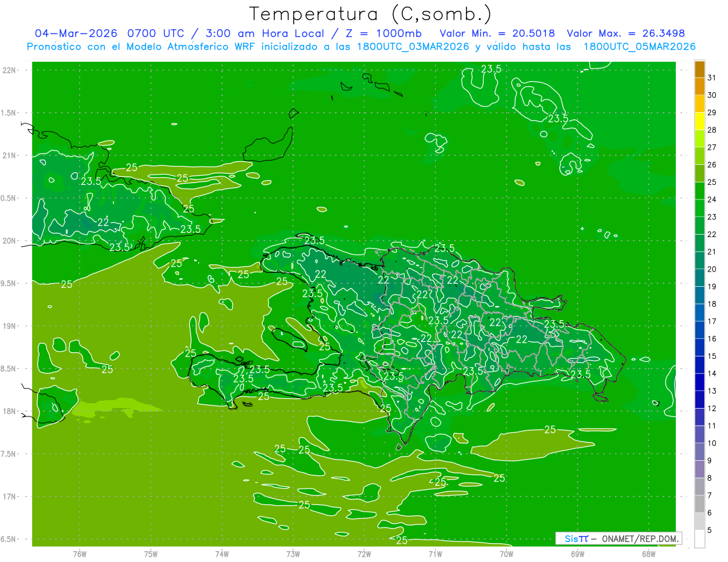The height and width of the screenshot is (562, 728).
Task: Click the legend value '5'
Action: (x=710, y=530)
